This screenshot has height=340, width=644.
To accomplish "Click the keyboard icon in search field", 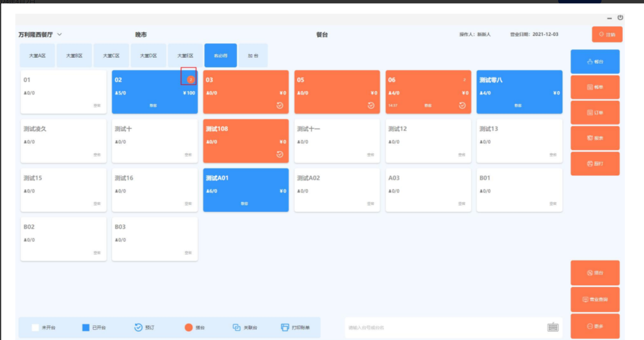I will (552, 327).
